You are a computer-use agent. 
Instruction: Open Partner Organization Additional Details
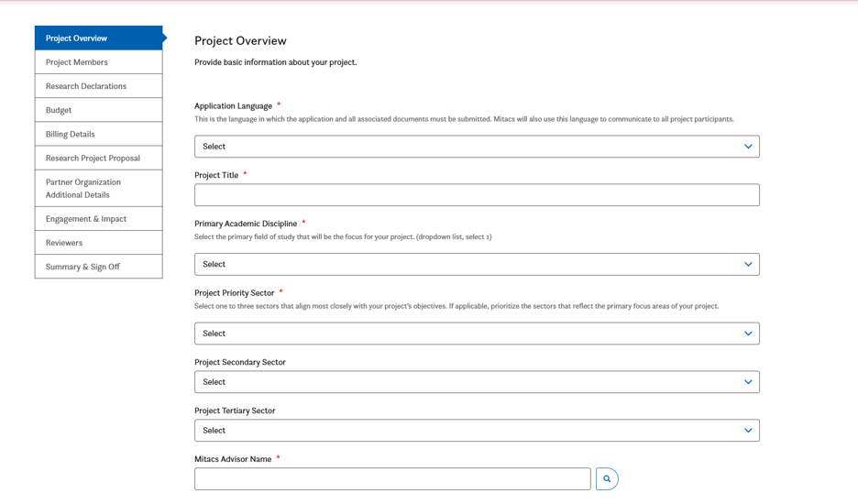click(99, 188)
